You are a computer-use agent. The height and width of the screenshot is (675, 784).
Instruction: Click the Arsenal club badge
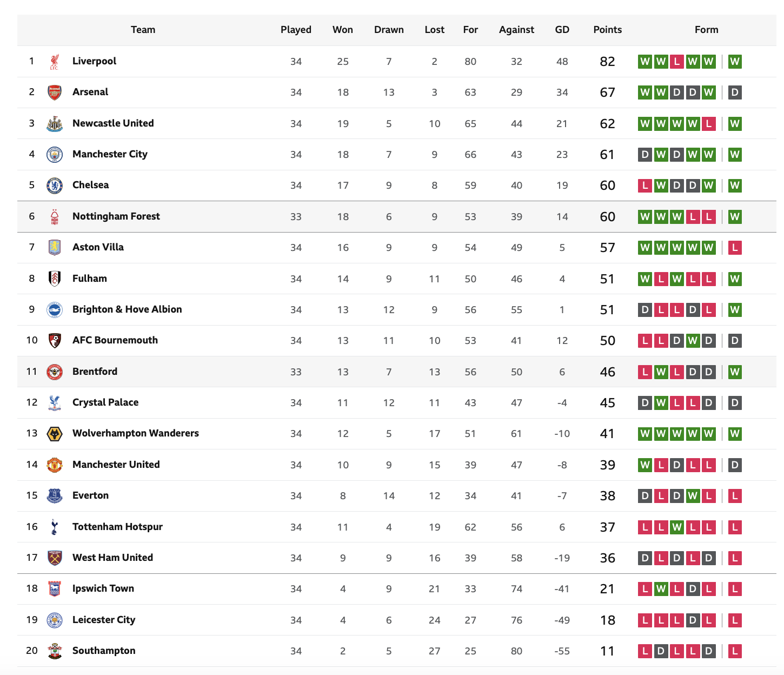point(54,92)
